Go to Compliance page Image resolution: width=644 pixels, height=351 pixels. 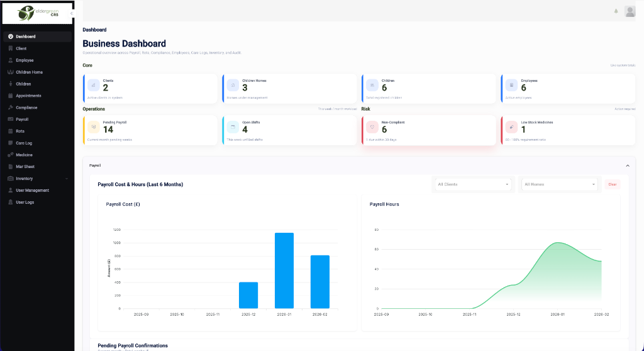click(37, 108)
